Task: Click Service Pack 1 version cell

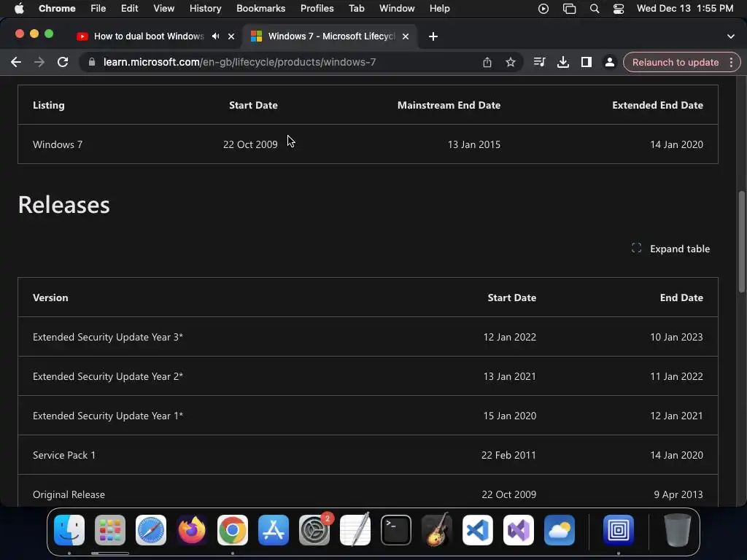Action: 64,455
